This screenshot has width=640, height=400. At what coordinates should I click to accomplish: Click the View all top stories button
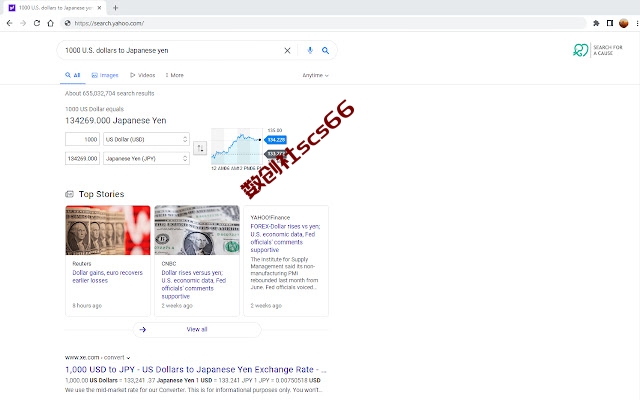click(x=197, y=330)
